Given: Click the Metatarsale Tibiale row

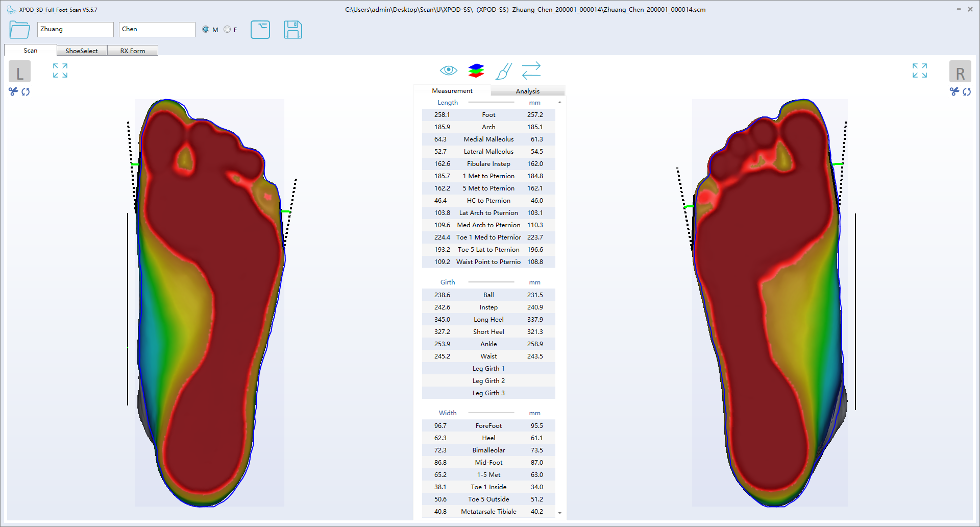Looking at the screenshot, I should point(488,512).
